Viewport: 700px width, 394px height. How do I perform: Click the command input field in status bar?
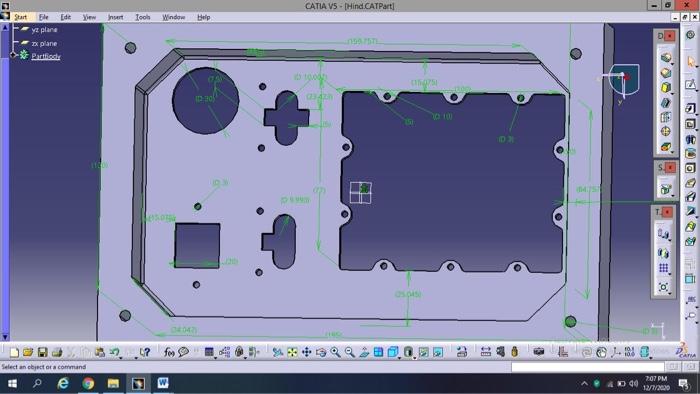[x=588, y=367]
